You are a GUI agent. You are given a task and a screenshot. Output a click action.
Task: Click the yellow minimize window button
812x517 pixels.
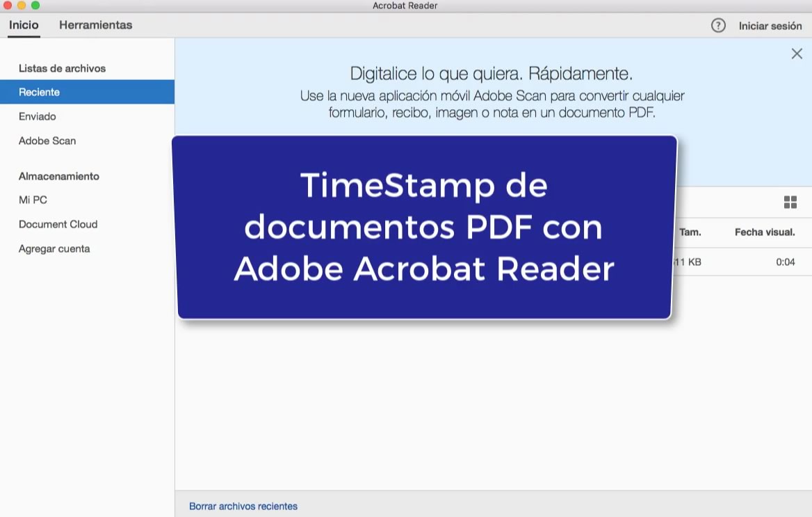point(22,5)
